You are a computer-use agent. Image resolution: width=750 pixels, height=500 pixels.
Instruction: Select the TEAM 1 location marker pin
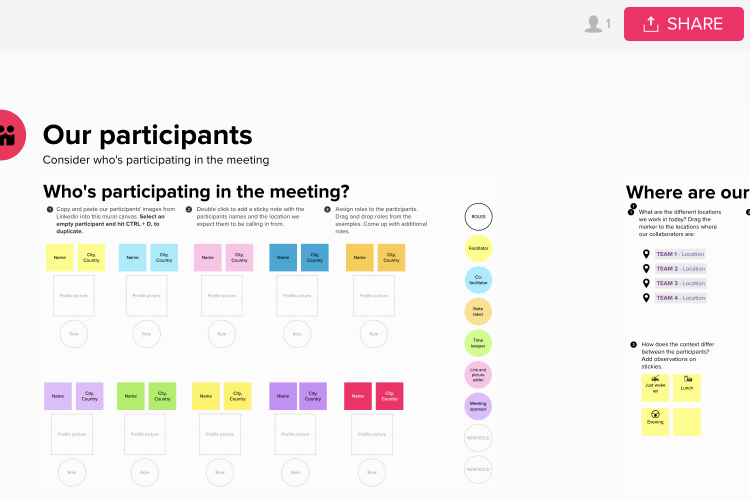tap(646, 254)
